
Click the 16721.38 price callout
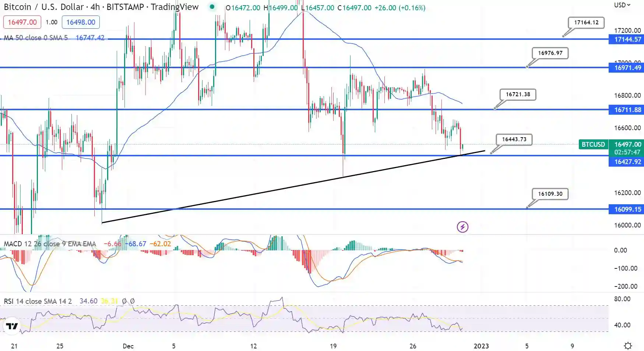pyautogui.click(x=518, y=94)
